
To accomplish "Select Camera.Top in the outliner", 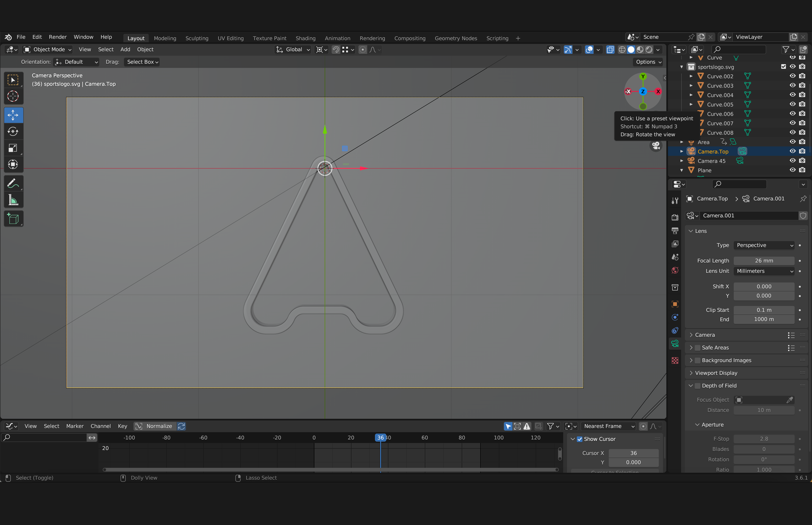I will click(713, 151).
